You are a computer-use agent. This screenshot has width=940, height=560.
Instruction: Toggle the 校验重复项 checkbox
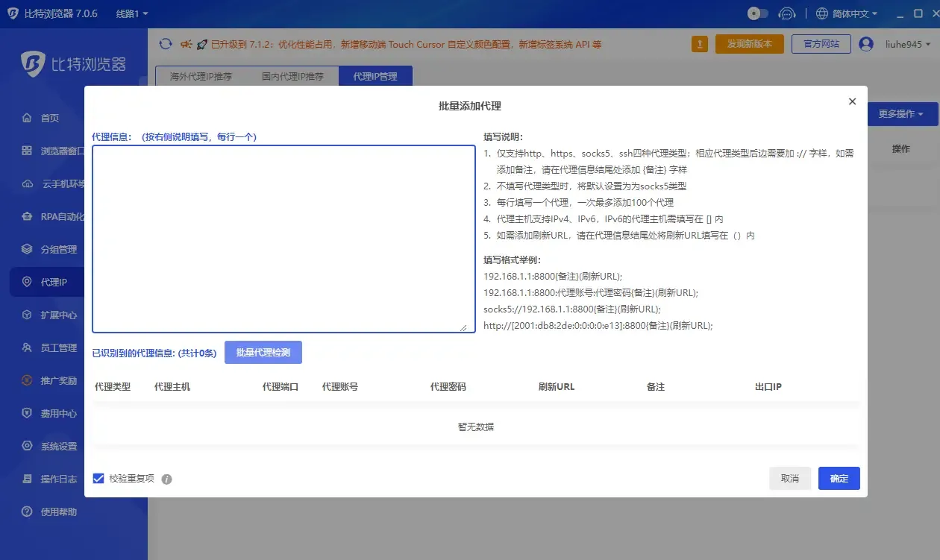pyautogui.click(x=98, y=478)
